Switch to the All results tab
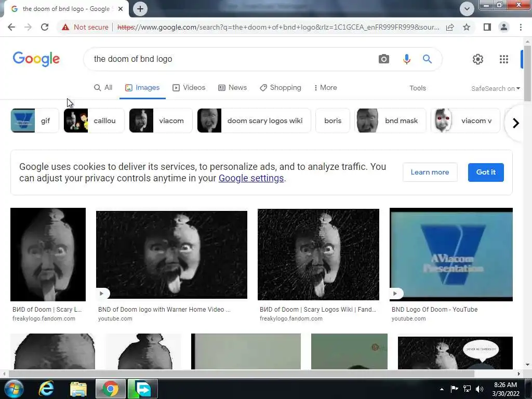532x399 pixels. point(103,87)
